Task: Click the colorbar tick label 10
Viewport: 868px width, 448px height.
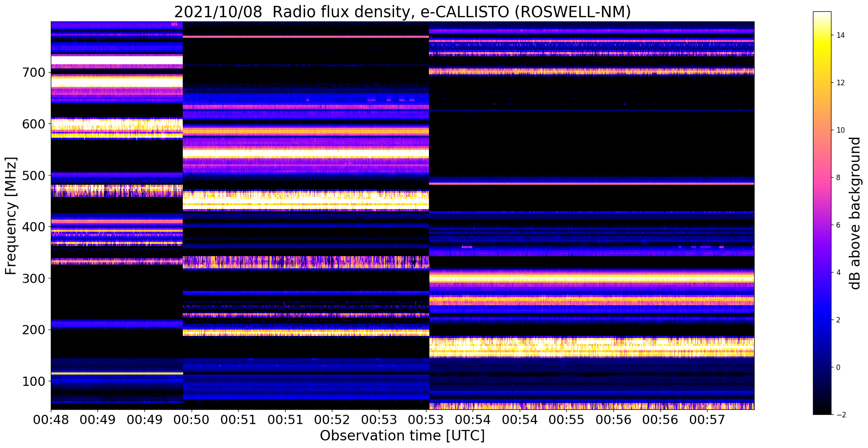Action: [x=841, y=130]
